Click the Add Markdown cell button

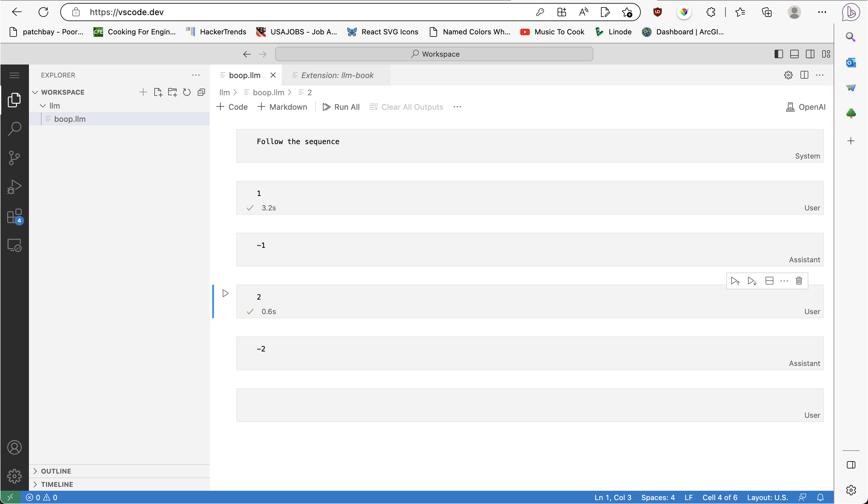point(282,106)
